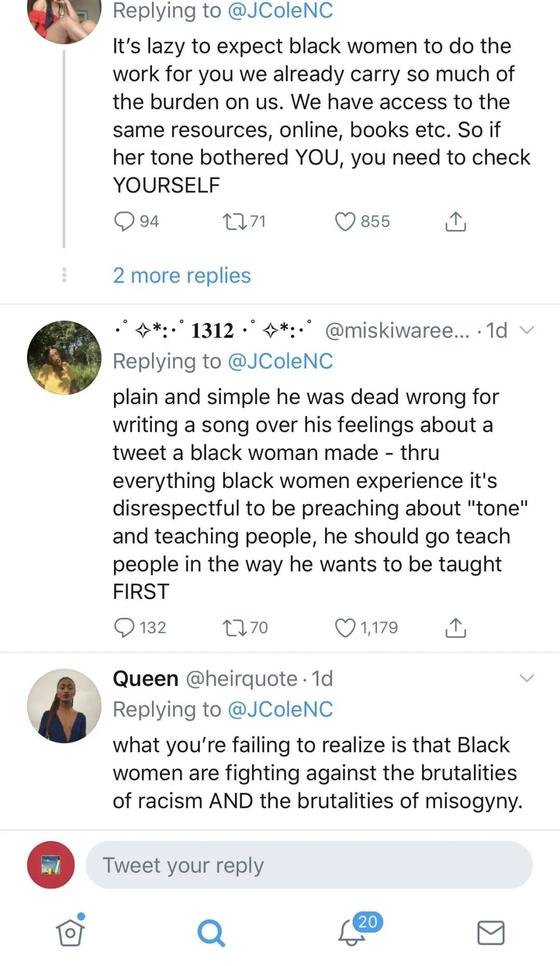This screenshot has height=966, width=560.
Task: Open replies on the 132-comment tweet
Action: point(124,627)
